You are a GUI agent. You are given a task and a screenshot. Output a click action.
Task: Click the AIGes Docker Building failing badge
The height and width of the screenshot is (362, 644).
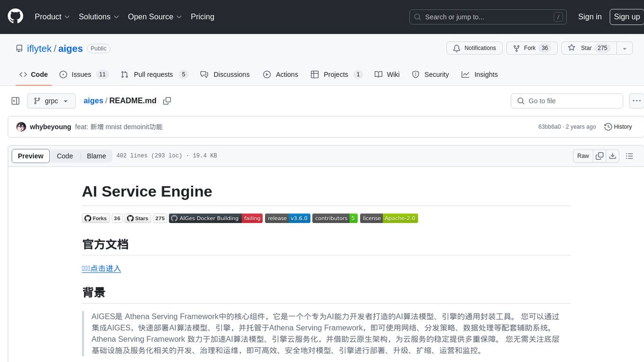(215, 218)
